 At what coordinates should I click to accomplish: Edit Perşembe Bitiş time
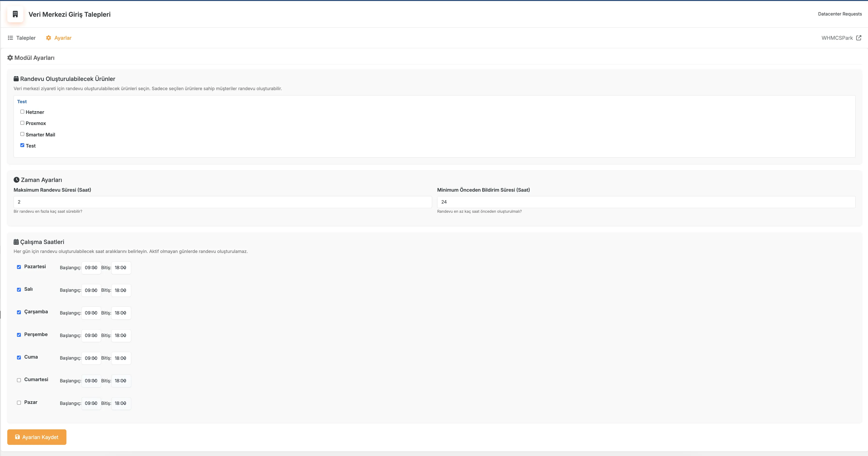(121, 335)
